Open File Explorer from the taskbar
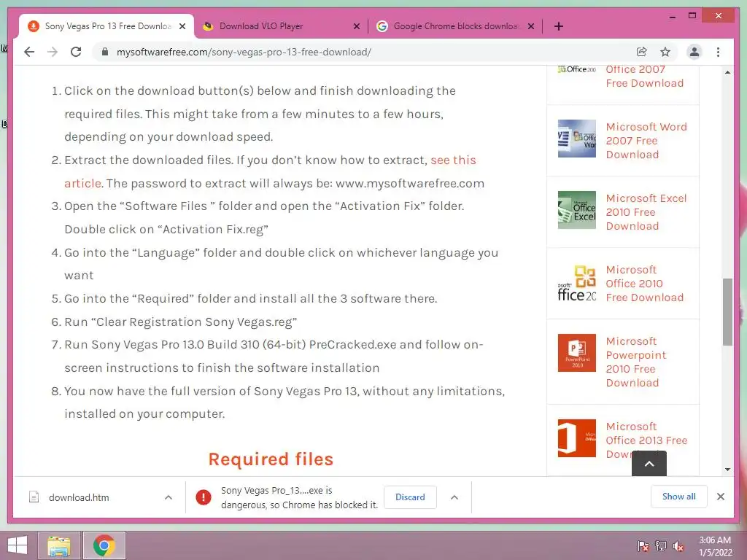Image resolution: width=747 pixels, height=560 pixels. click(58, 545)
